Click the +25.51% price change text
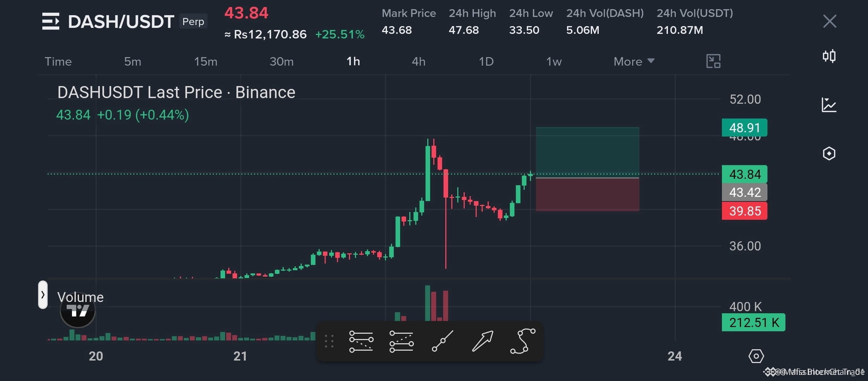 point(340,34)
